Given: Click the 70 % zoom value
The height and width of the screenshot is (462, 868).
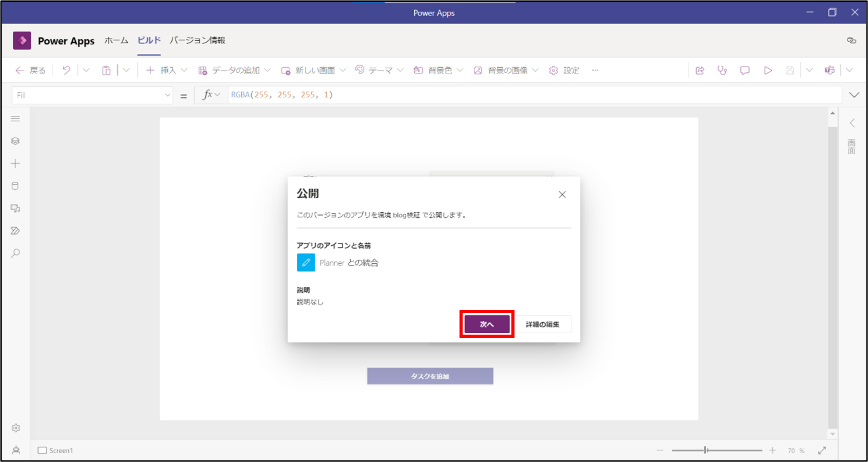Looking at the screenshot, I should coord(796,450).
